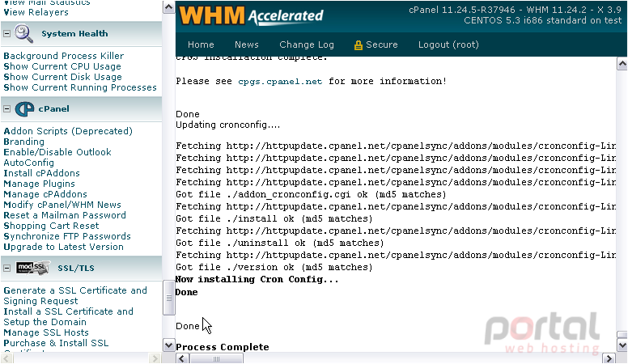Open Show Current CPU Usage

coord(62,66)
